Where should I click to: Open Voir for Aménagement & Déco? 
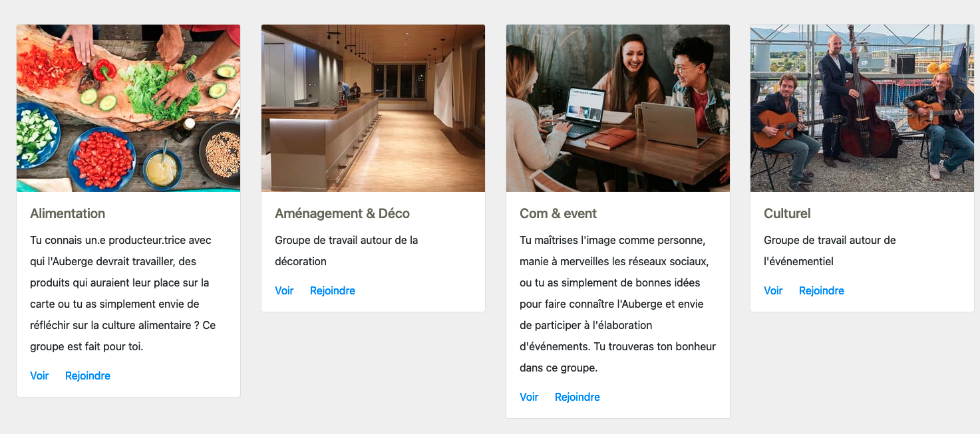tap(284, 290)
